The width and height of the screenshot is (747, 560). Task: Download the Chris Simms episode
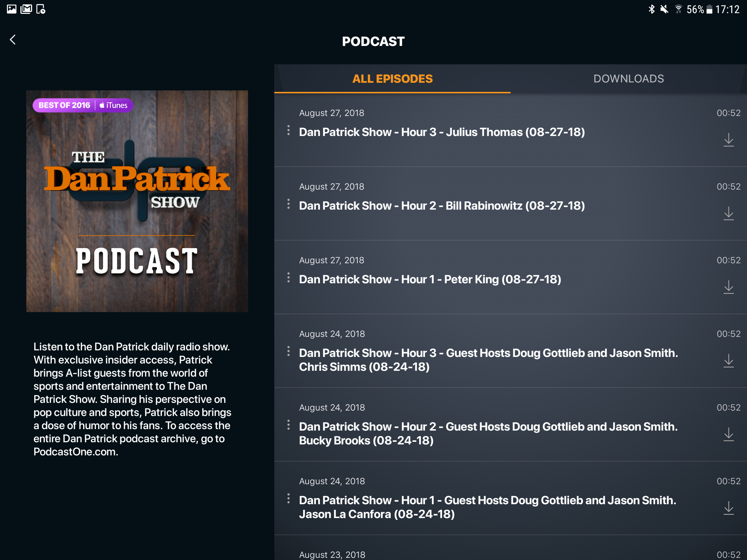(728, 361)
